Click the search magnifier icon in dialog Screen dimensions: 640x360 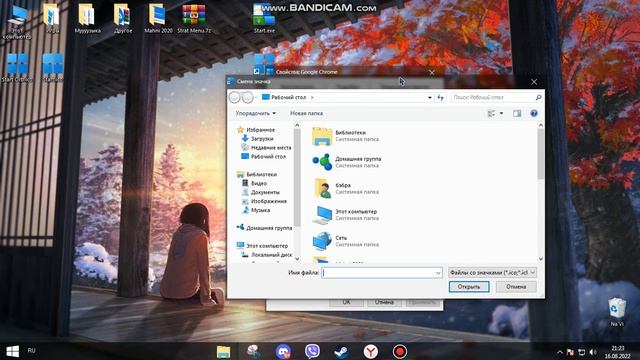[538, 98]
